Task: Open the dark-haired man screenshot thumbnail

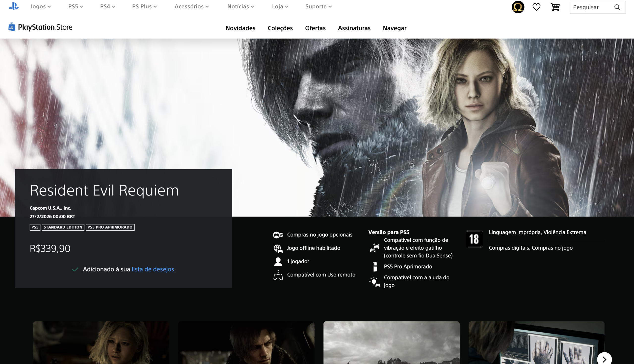Action: tap(246, 342)
